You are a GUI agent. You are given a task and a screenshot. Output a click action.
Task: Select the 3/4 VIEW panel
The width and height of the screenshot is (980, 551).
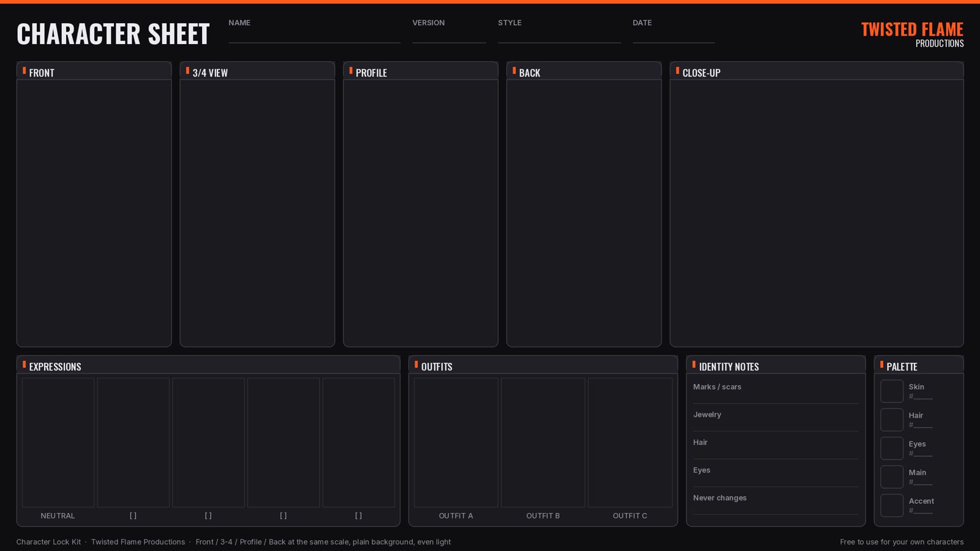coord(257,204)
